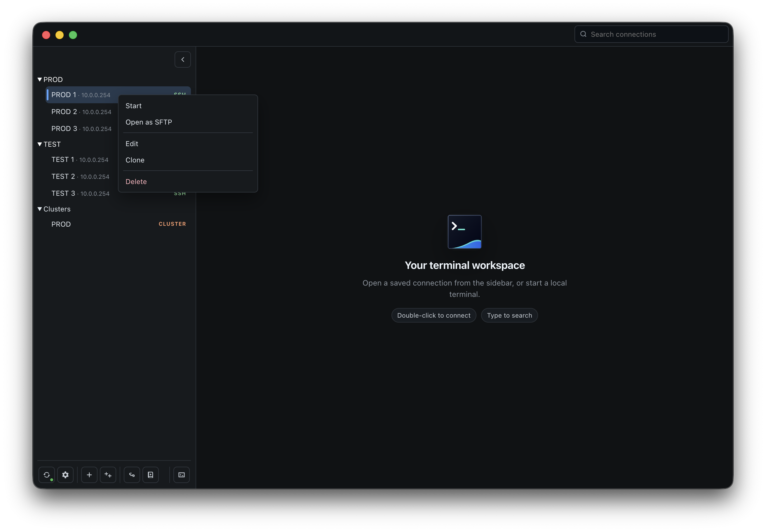Collapse the TEST group triangle
Screen dimensions: 766x532
point(40,144)
